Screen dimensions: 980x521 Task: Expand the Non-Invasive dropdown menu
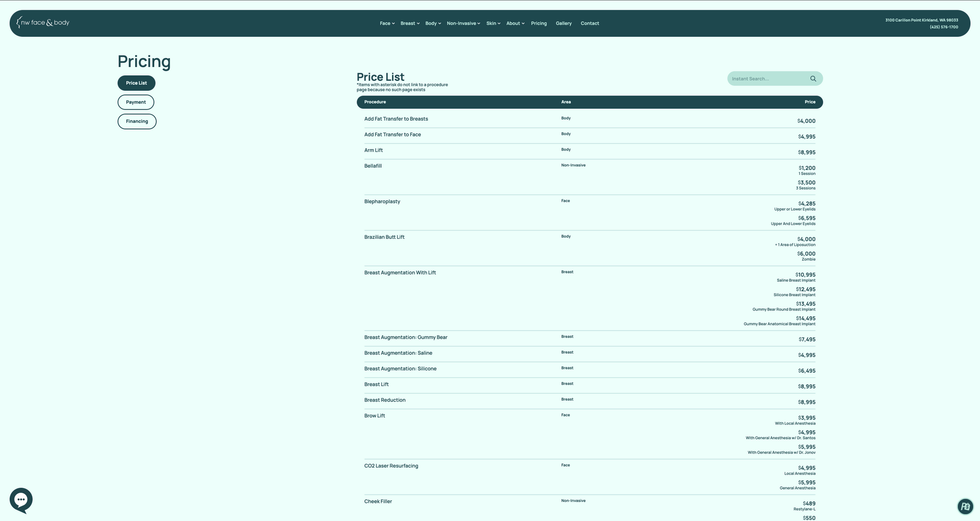click(x=463, y=24)
